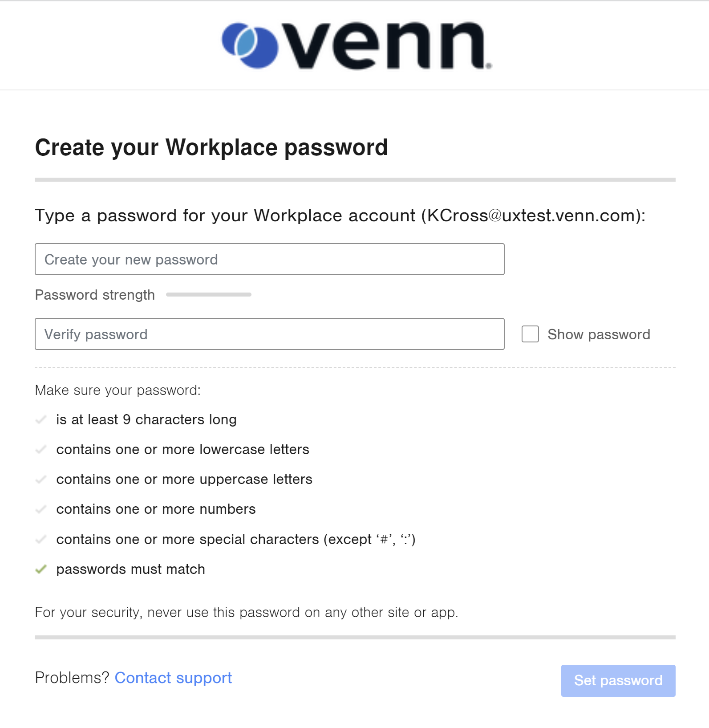The height and width of the screenshot is (728, 709).
Task: Tick the Show password checkbox
Action: point(530,334)
